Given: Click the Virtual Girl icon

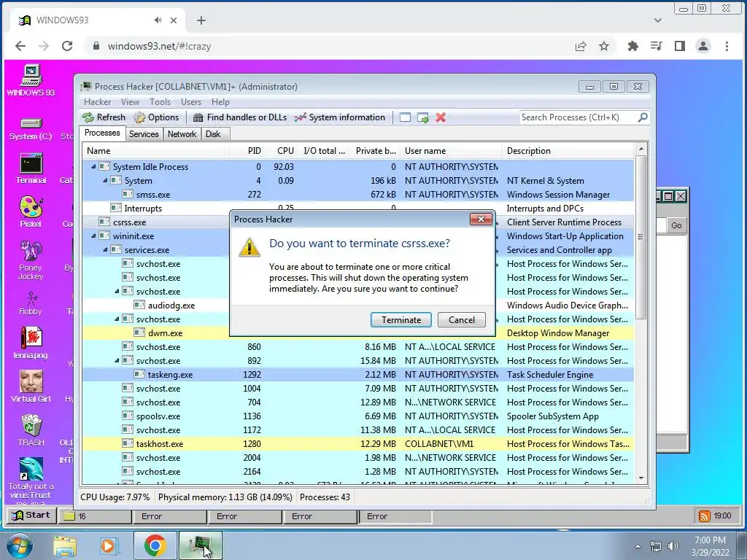Looking at the screenshot, I should 31,386.
